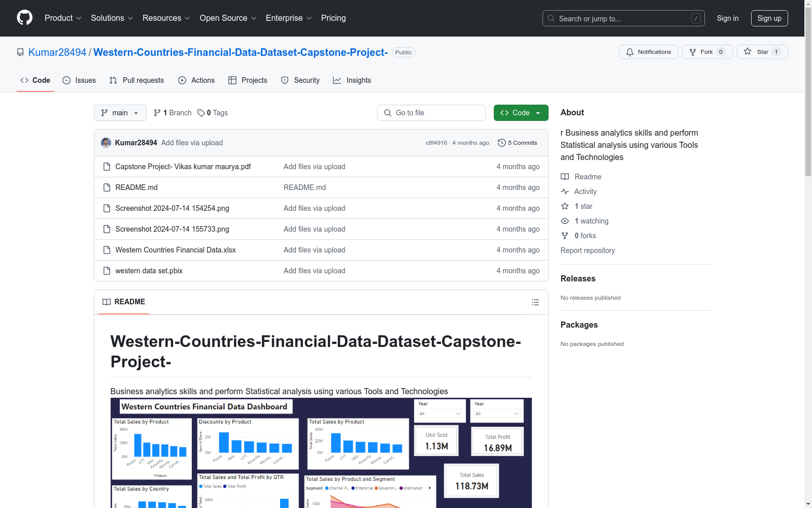812x508 pixels.
Task: Click the file icon beside western data set.pbix
Action: point(107,271)
